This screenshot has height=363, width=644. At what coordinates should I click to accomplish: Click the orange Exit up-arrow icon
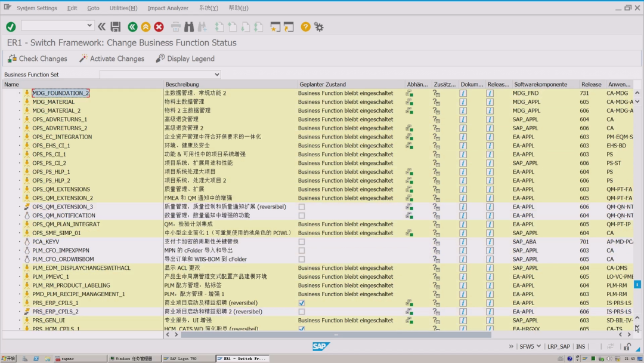[x=145, y=27]
